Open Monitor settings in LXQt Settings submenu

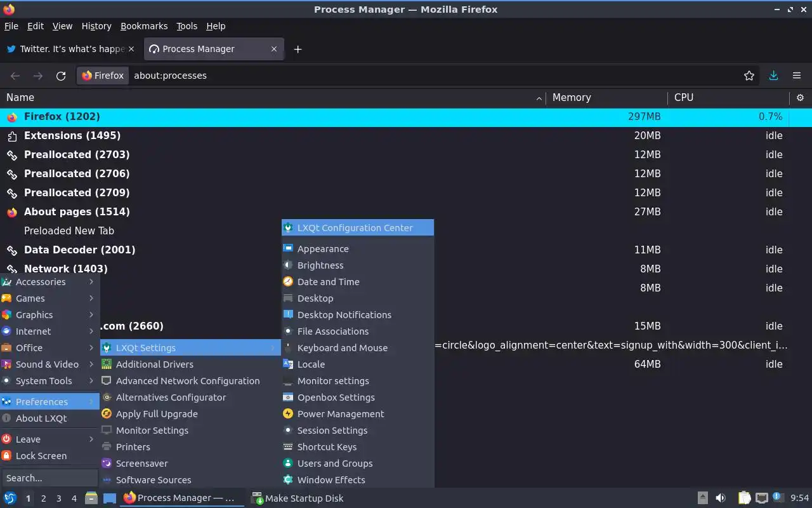tap(358, 381)
